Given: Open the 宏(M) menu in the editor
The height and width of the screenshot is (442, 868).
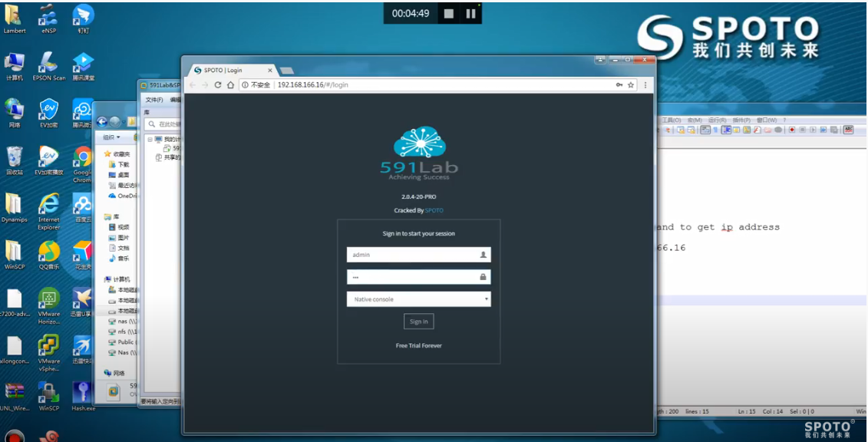Looking at the screenshot, I should point(695,120).
